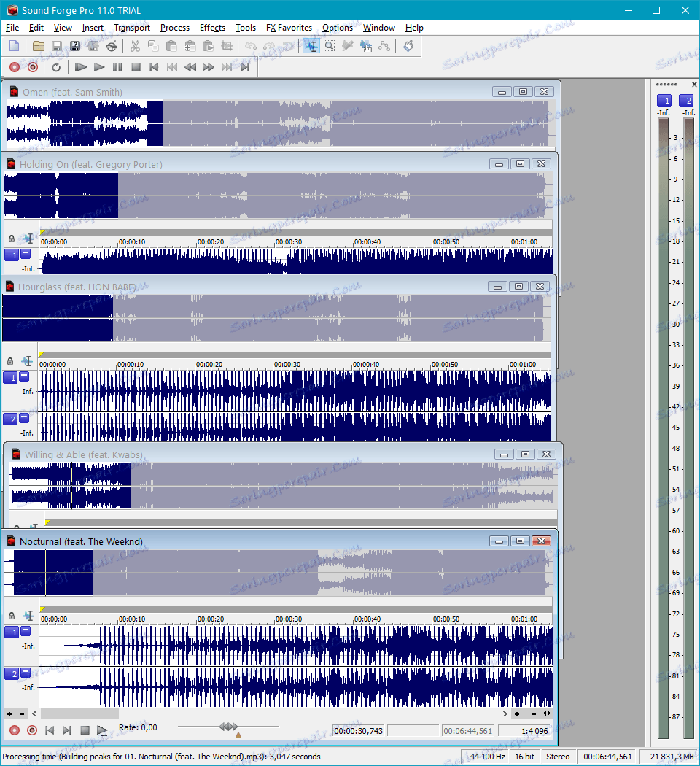
Task: Collapse channel 1 minus button in Nocturnal
Action: (26, 631)
